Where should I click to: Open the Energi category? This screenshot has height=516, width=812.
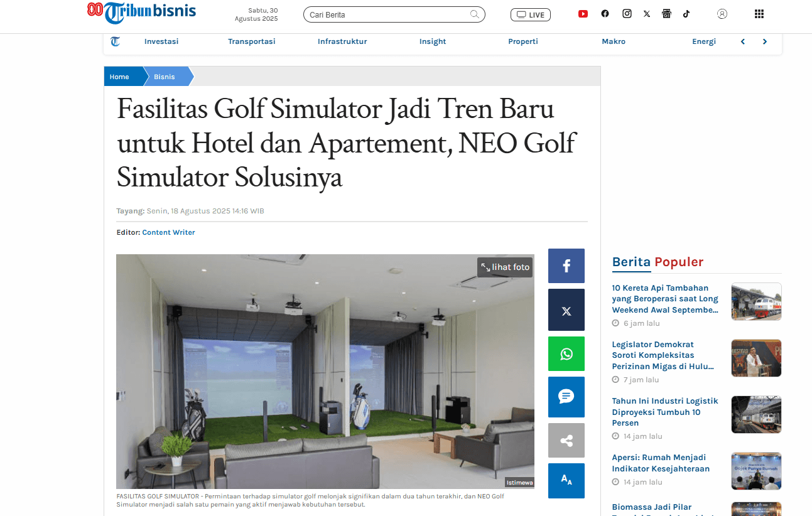(704, 41)
